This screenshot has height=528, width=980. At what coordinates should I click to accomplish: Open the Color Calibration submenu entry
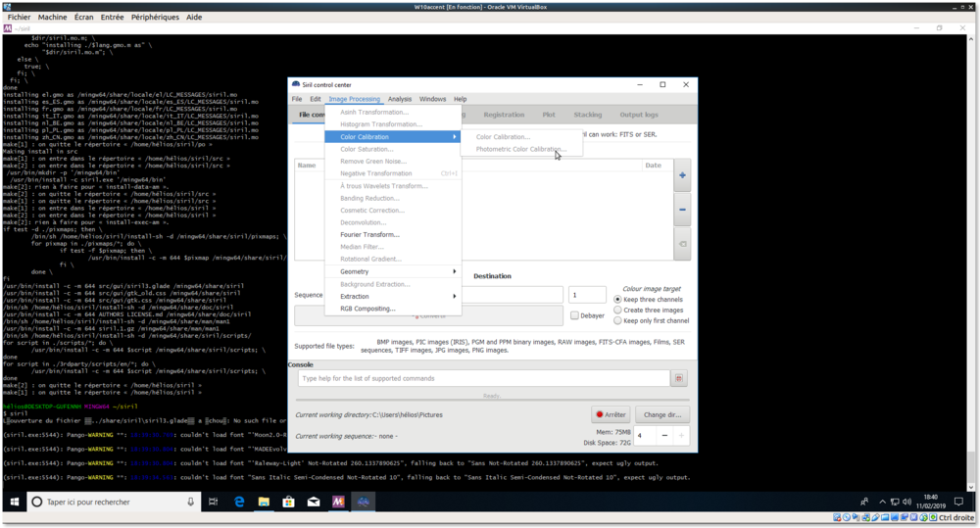click(393, 137)
